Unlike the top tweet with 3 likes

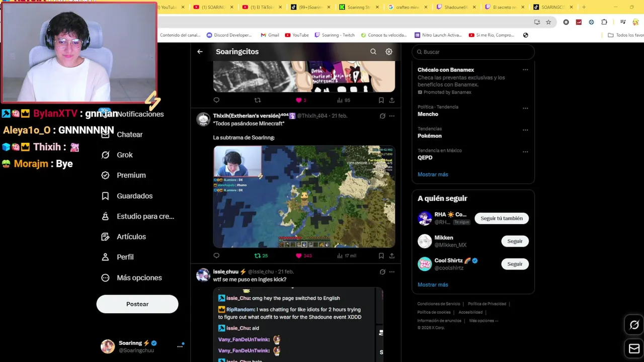(301, 101)
